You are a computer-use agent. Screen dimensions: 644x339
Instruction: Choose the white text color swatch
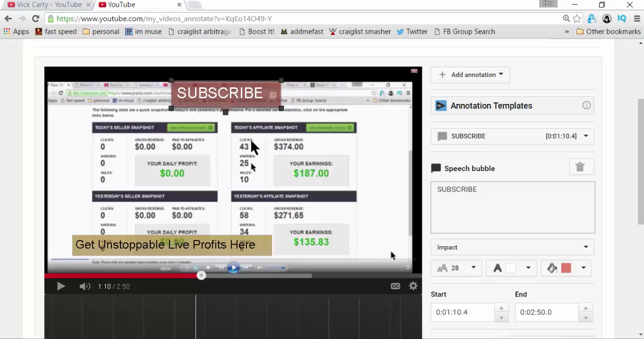pyautogui.click(x=510, y=268)
